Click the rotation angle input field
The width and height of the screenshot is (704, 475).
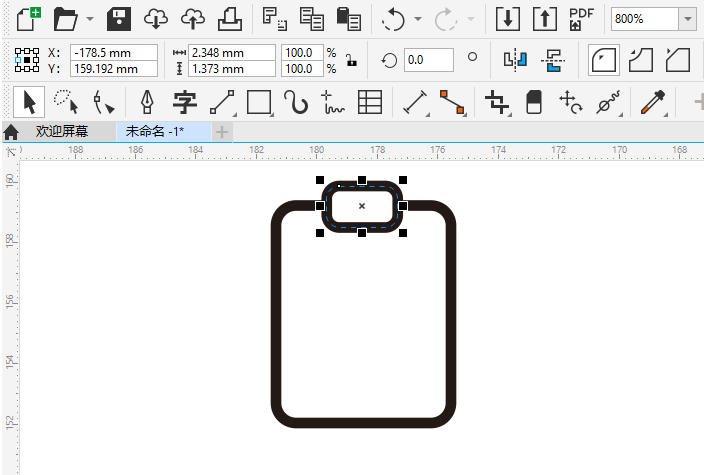coord(428,60)
